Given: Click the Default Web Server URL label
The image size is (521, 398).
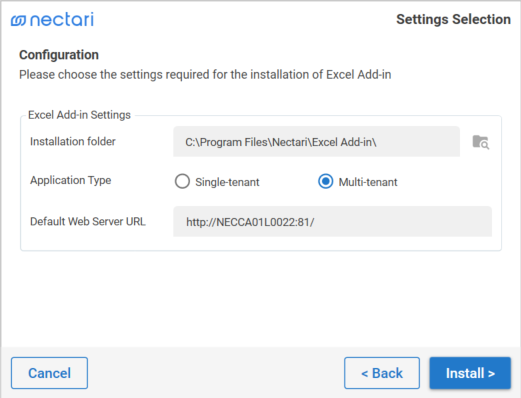Looking at the screenshot, I should tap(88, 221).
